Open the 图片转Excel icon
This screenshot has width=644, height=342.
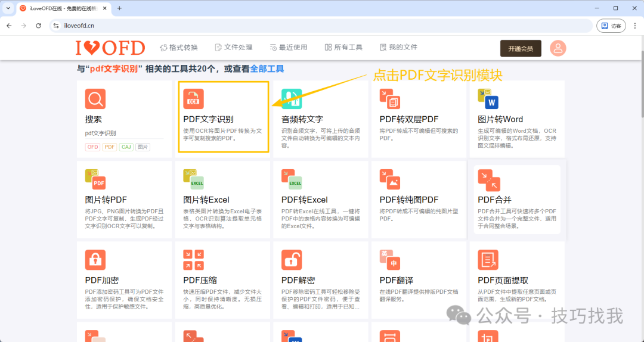click(193, 179)
